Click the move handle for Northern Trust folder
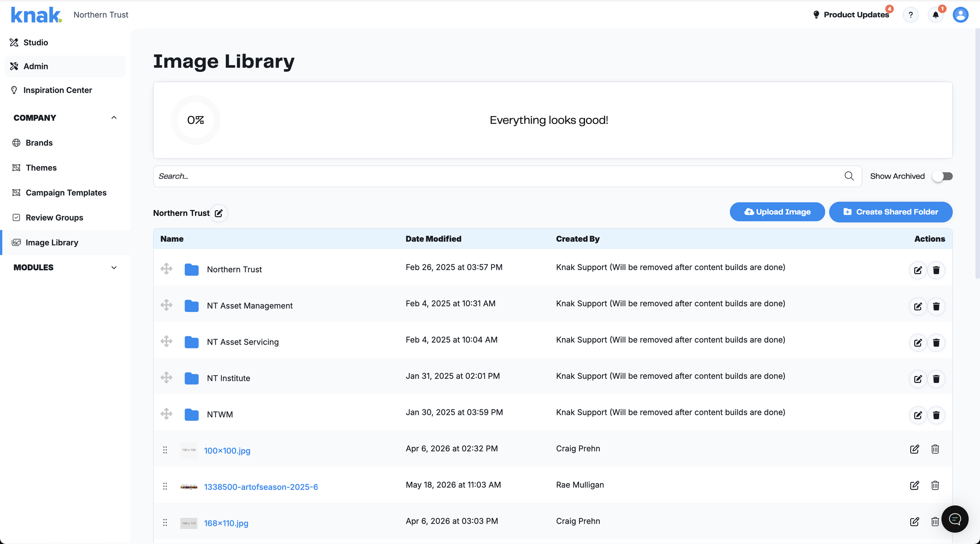The width and height of the screenshot is (980, 544). click(x=167, y=269)
